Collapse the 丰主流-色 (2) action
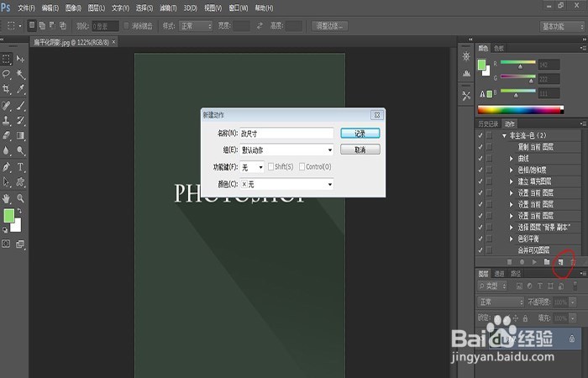 tap(504, 135)
